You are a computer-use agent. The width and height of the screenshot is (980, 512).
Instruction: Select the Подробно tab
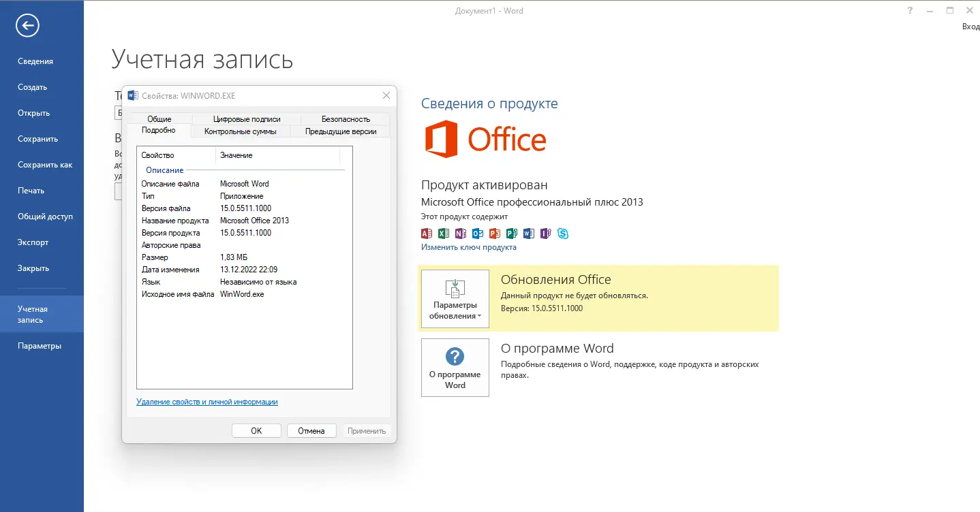(159, 131)
